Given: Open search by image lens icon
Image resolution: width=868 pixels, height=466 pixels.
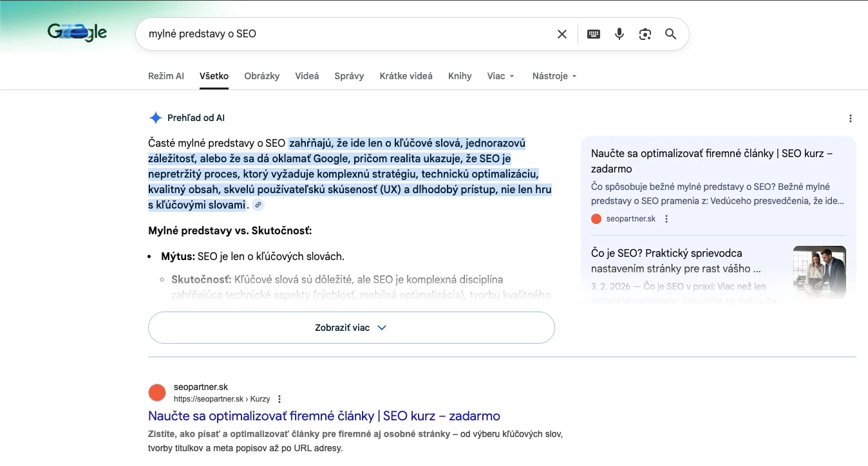Looking at the screenshot, I should click(645, 34).
